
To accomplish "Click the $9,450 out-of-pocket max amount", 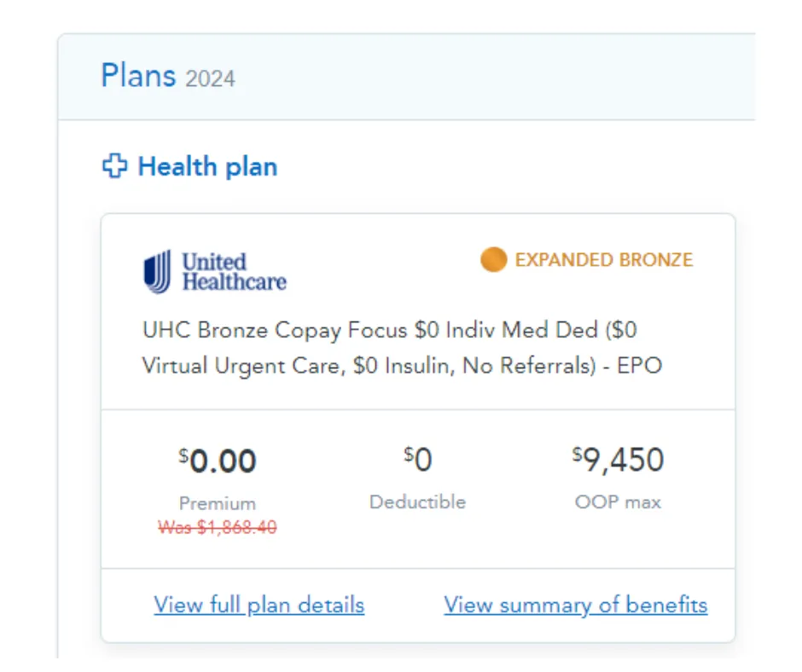I will pyautogui.click(x=618, y=461).
